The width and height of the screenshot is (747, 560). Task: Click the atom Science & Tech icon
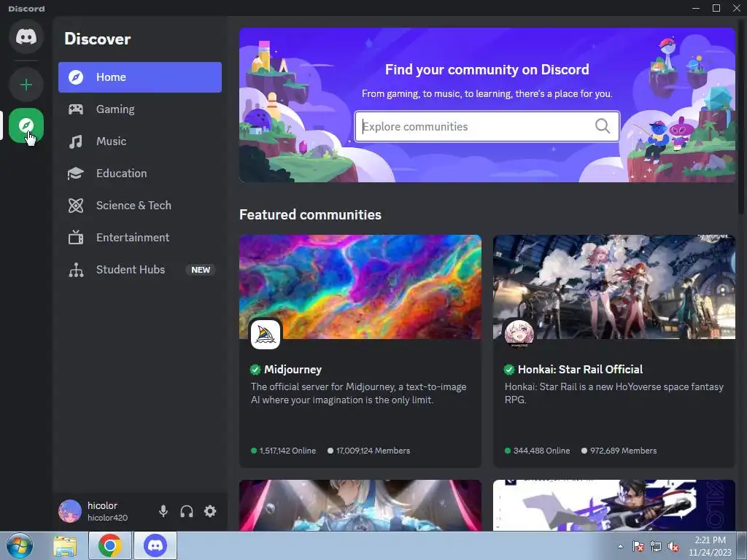(76, 205)
